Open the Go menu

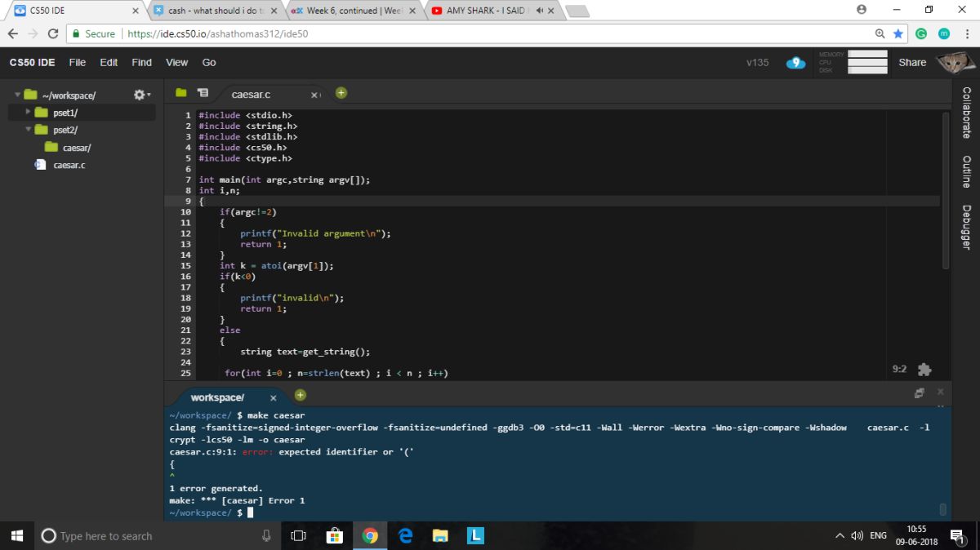(209, 62)
